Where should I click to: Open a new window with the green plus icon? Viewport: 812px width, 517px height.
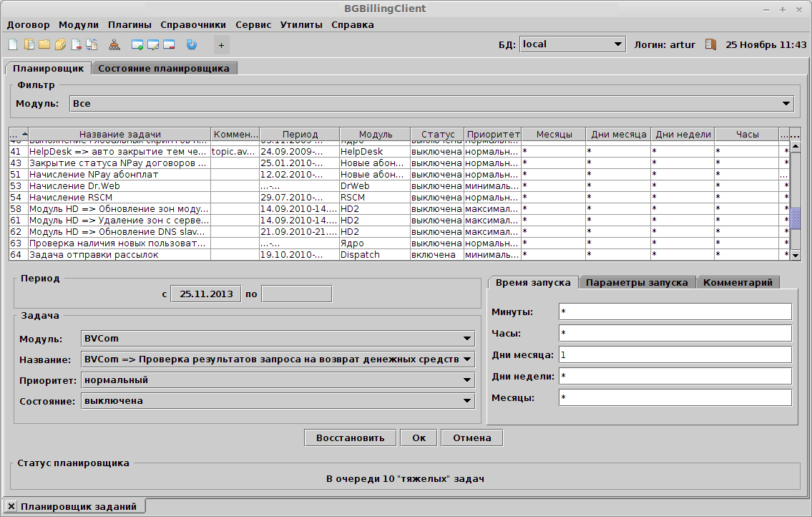tap(137, 44)
